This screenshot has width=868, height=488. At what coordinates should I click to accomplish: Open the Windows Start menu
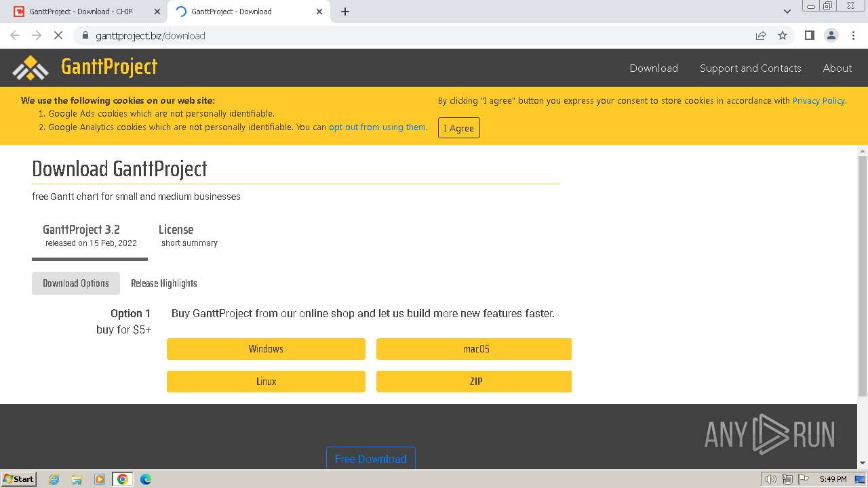click(x=19, y=479)
